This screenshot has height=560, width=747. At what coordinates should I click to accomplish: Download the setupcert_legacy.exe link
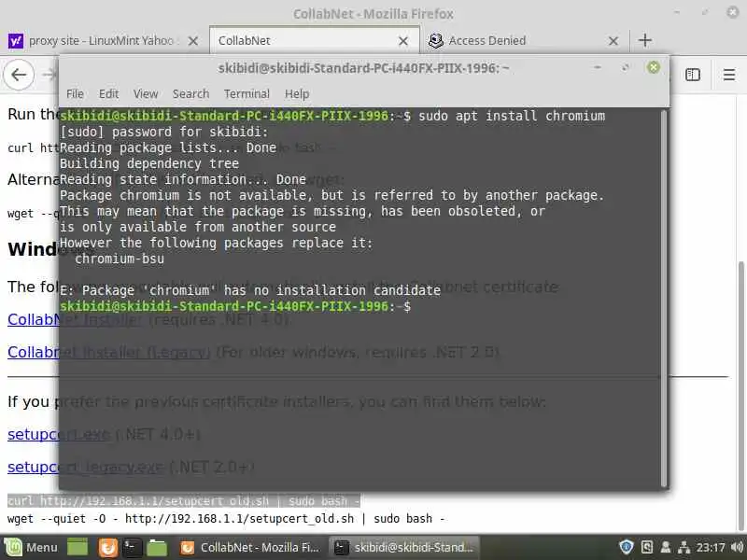[x=86, y=467]
